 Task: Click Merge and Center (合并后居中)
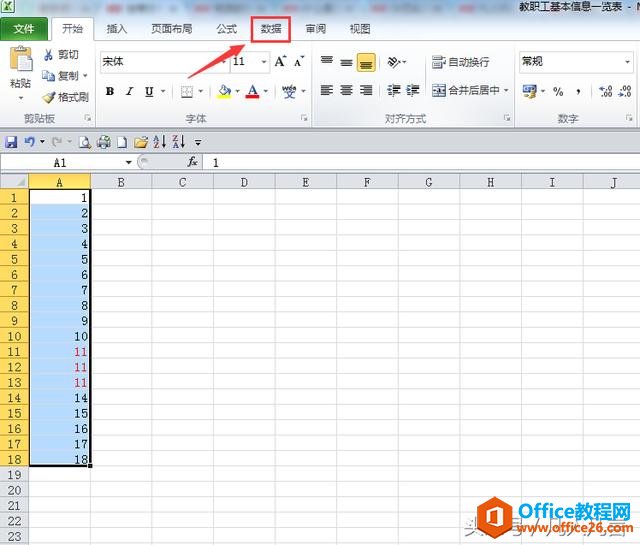pos(466,90)
